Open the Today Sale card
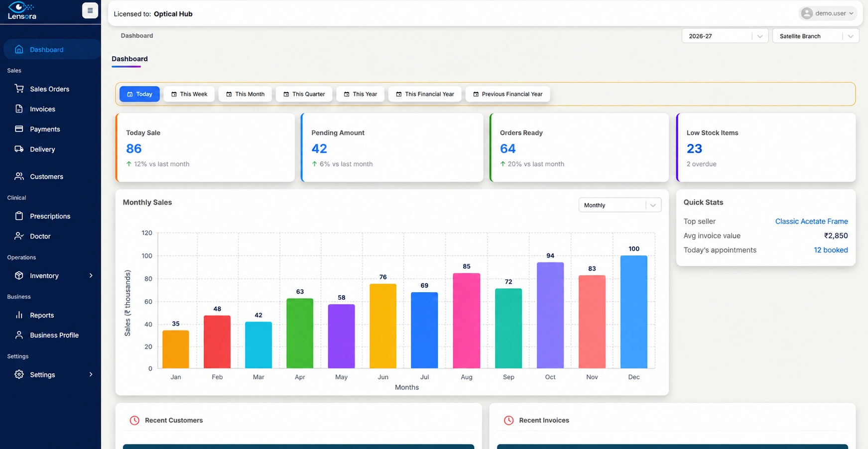Image resolution: width=868 pixels, height=449 pixels. click(205, 147)
